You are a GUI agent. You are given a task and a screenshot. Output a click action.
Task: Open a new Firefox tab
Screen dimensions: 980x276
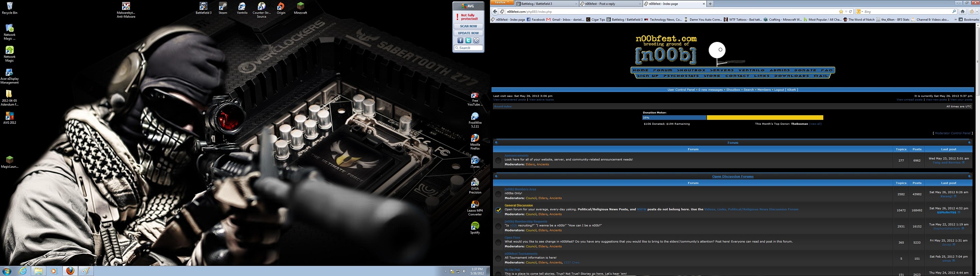(710, 4)
